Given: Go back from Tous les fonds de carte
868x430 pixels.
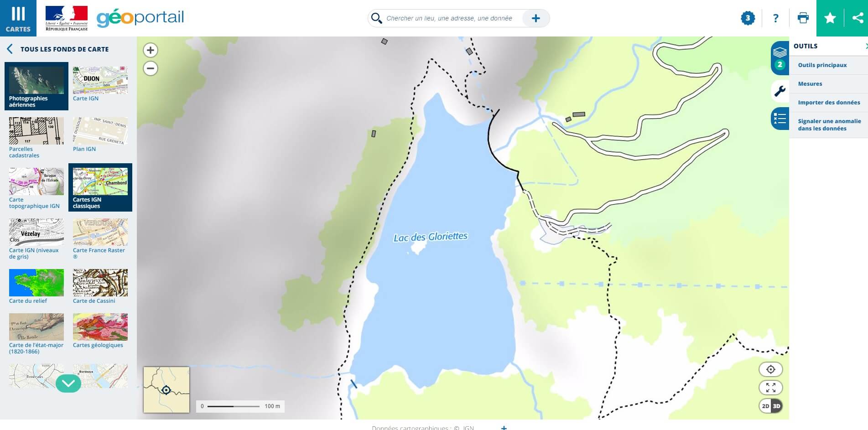Looking at the screenshot, I should pyautogui.click(x=10, y=49).
